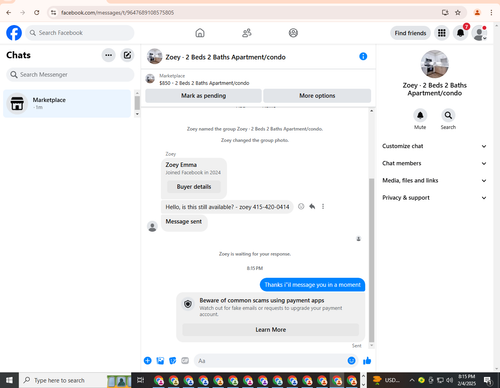
Task: Click Learn More about payment scams
Action: point(271,330)
